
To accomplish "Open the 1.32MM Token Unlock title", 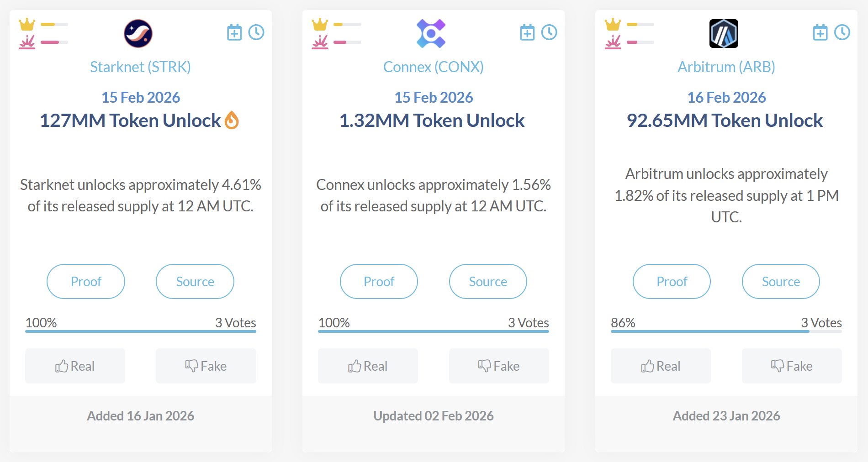I will [432, 121].
